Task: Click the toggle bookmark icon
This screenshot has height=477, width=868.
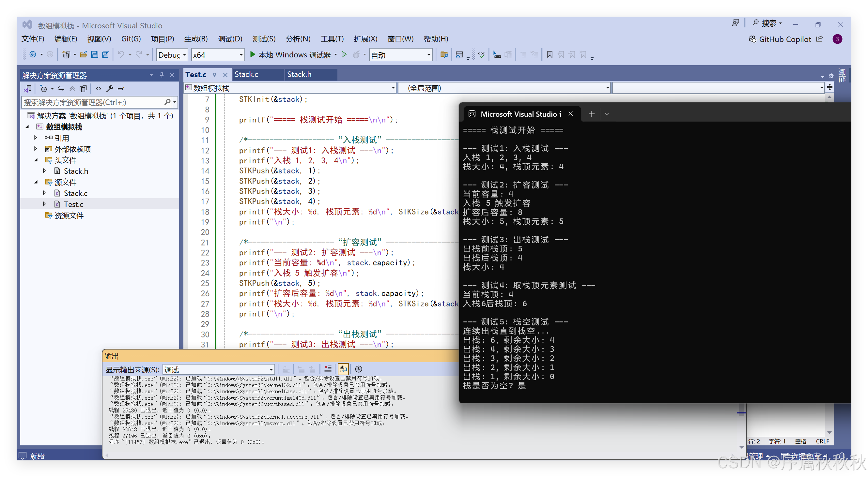Action: click(x=550, y=54)
